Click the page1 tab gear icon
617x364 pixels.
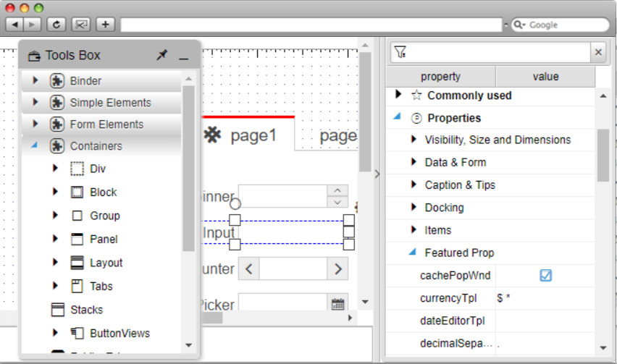pyautogui.click(x=212, y=135)
